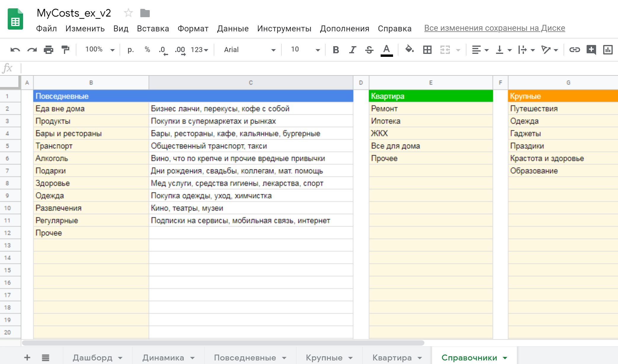Click the Print icon
The image size is (618, 364).
49,50
